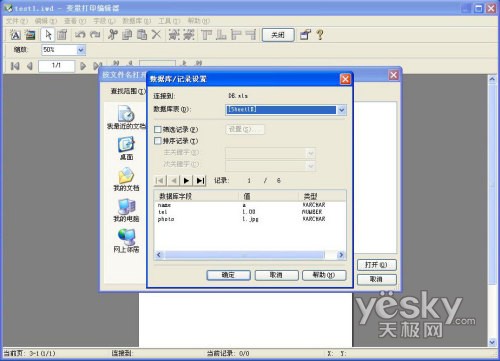Click the align right edges icon
The image size is (500, 361).
[250, 35]
